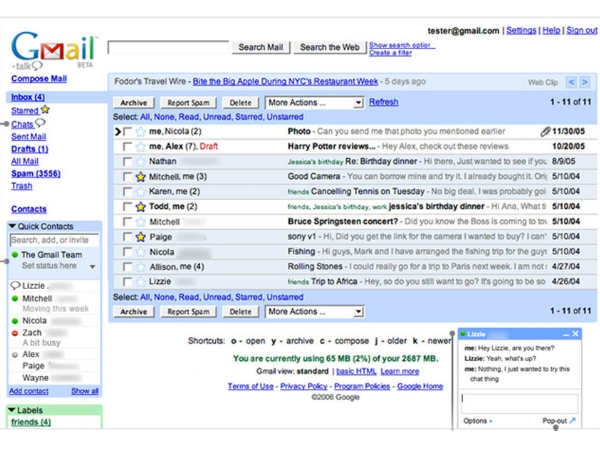600x450 pixels.
Task: Unstar Paige's sony v1 email
Action: (141, 237)
